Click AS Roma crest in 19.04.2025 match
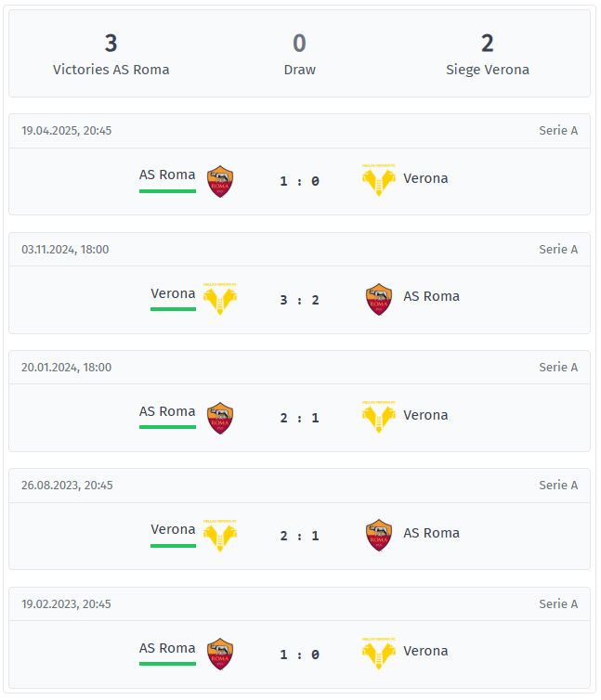The image size is (601, 700). pos(220,181)
